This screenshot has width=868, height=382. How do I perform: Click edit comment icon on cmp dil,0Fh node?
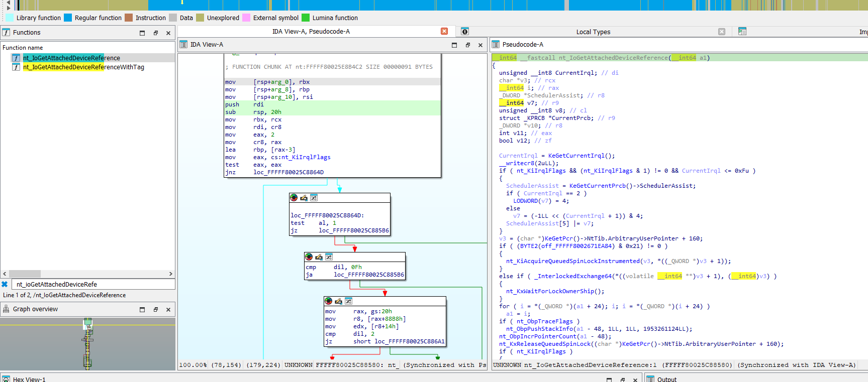319,257
